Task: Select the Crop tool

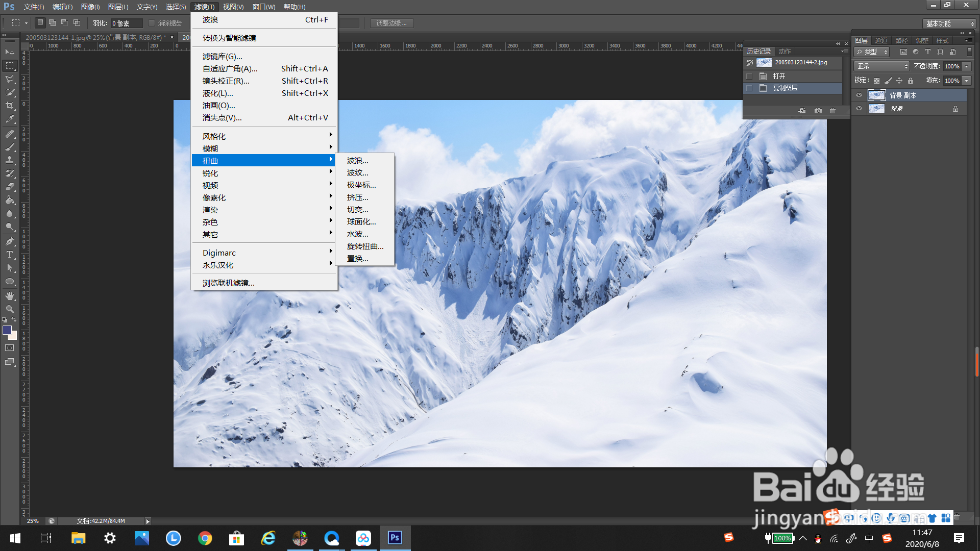Action: (10, 106)
